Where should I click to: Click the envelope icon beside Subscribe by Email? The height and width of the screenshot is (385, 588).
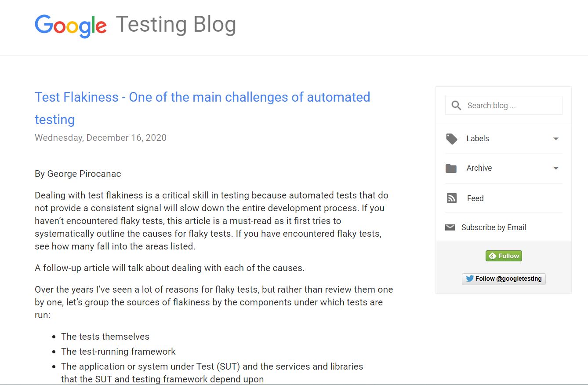(450, 227)
